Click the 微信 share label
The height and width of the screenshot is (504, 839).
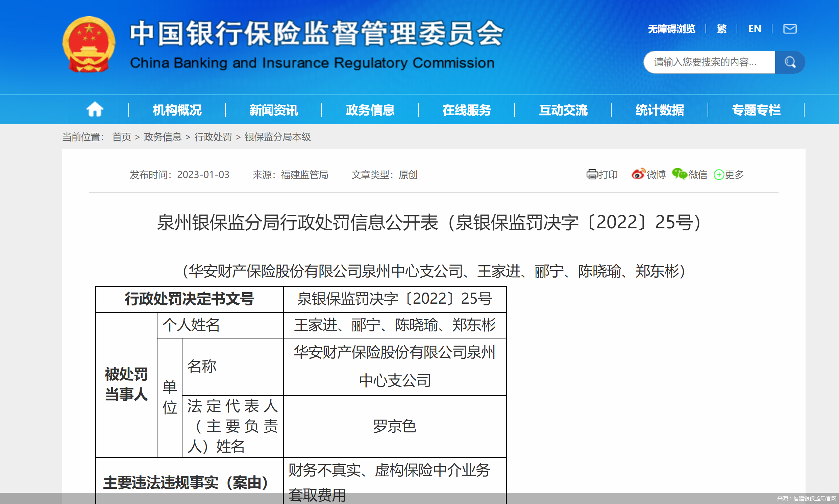click(x=697, y=175)
